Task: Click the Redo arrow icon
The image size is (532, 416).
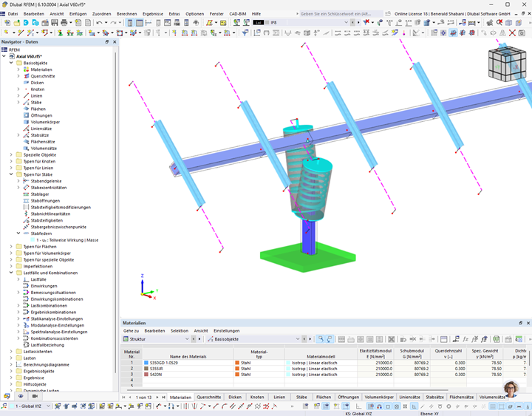Action: pyautogui.click(x=113, y=23)
